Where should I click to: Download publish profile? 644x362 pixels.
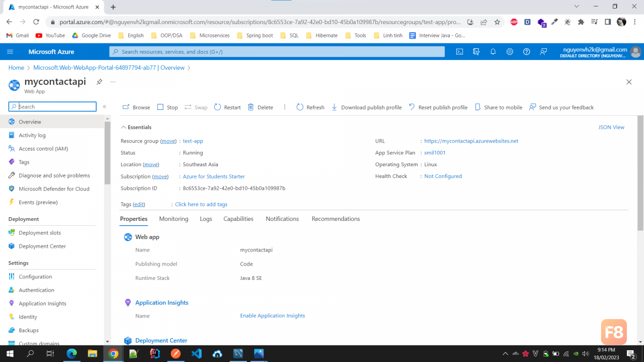tap(367, 107)
